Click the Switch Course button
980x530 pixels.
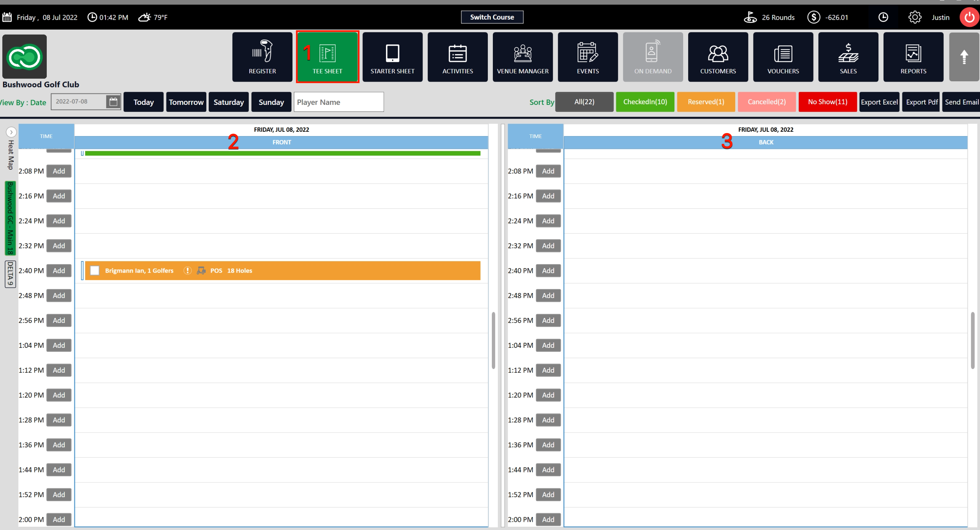492,17
